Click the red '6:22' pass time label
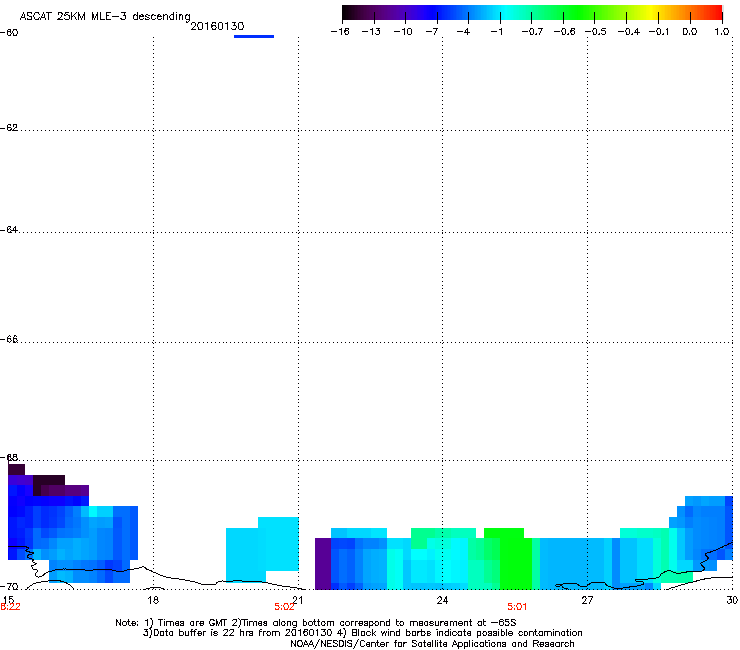The height and width of the screenshot is (650, 740). 10,607
